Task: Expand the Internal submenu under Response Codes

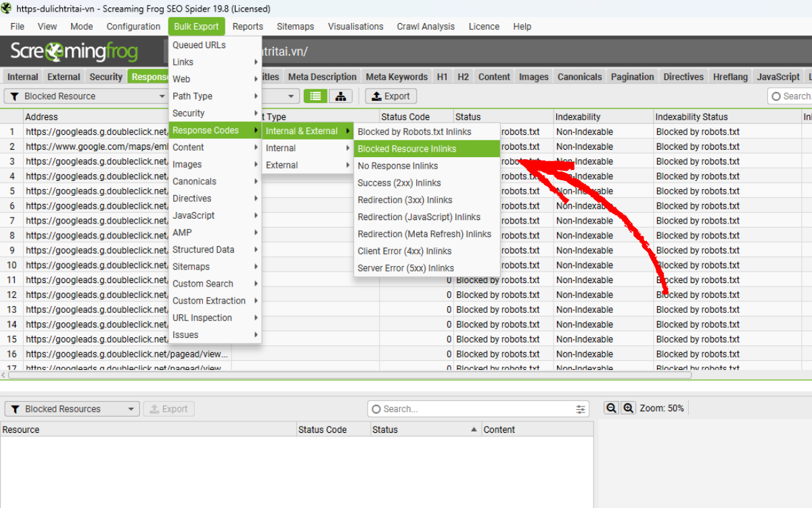Action: pos(308,148)
